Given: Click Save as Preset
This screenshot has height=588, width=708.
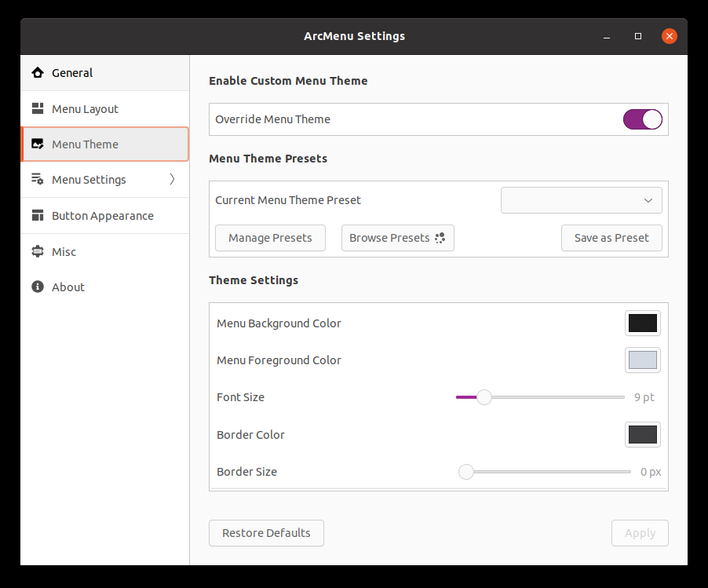Looking at the screenshot, I should [x=611, y=238].
